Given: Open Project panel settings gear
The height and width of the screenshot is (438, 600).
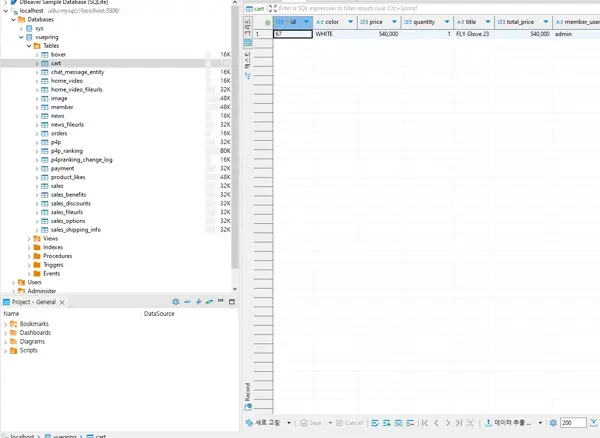Looking at the screenshot, I should [176, 301].
